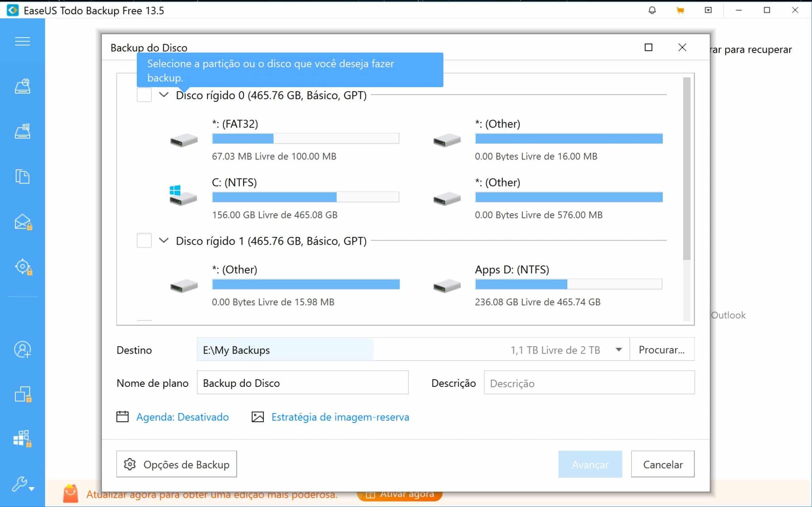
Task: Click the system backup sidebar icon
Action: point(22,131)
